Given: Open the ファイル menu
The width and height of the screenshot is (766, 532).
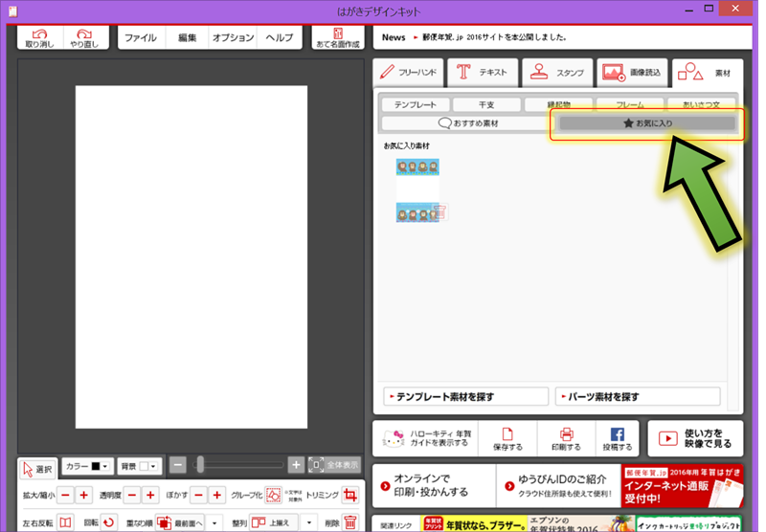Looking at the screenshot, I should point(141,38).
